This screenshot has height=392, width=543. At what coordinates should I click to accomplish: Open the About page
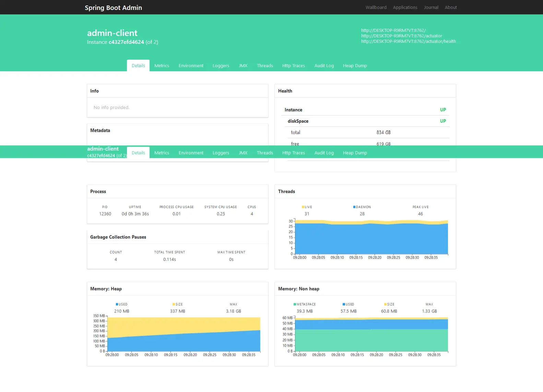(x=451, y=7)
